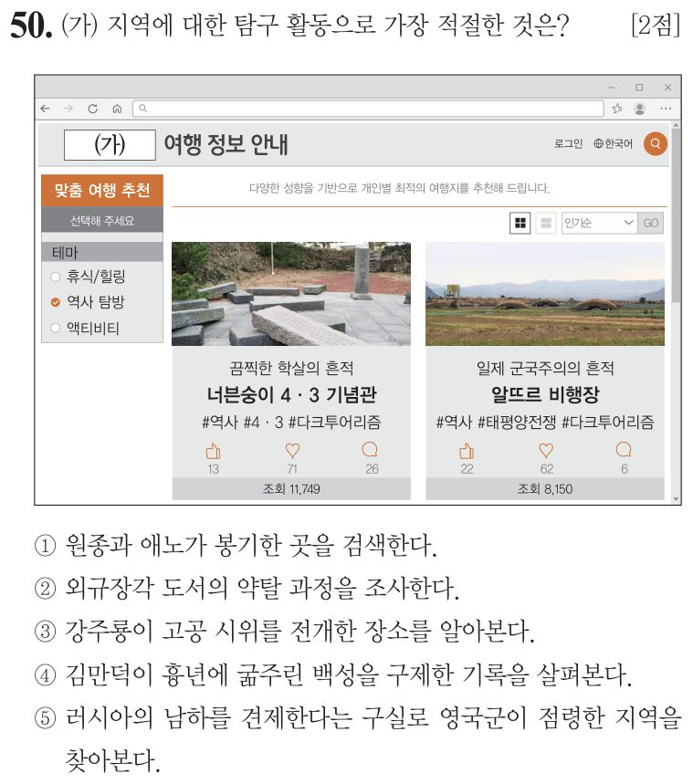Like the 너븐숭이 card thumbs-up icon
Screen dimensions: 693x784
213,451
